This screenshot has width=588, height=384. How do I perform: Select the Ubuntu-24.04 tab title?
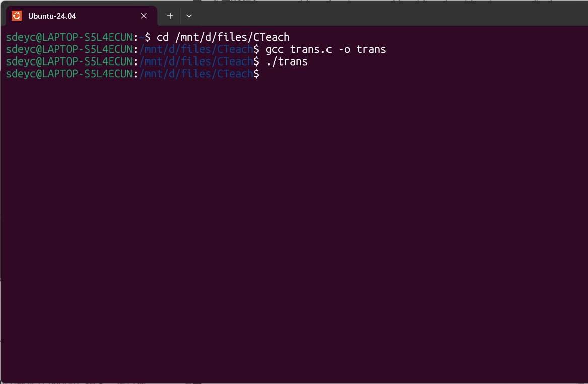coord(52,16)
